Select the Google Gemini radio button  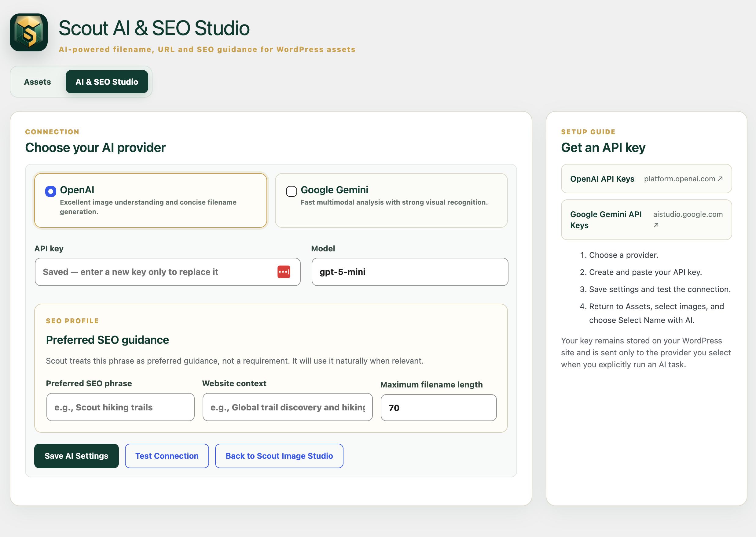[x=292, y=191]
